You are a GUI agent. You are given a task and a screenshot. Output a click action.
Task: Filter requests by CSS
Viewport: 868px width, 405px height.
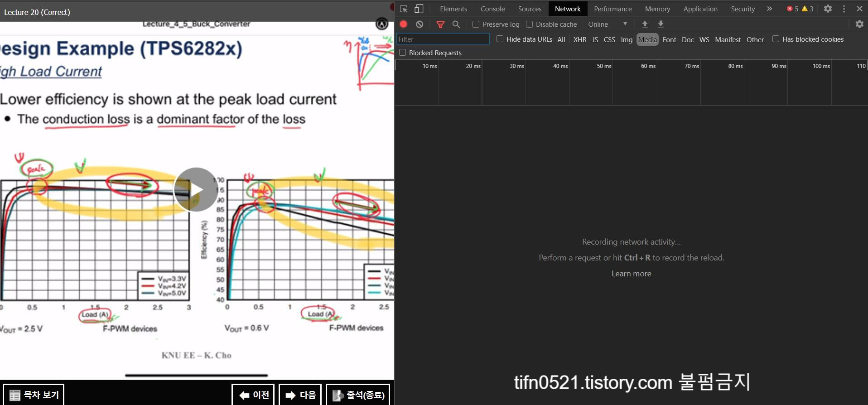click(x=609, y=39)
